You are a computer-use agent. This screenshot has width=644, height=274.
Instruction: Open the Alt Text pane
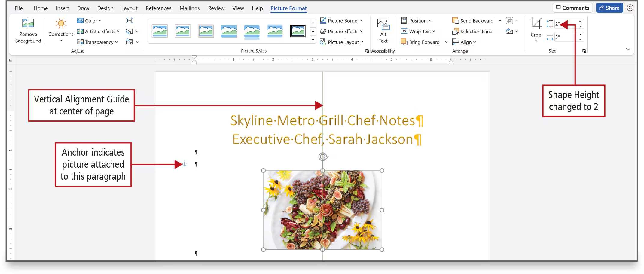point(383,31)
